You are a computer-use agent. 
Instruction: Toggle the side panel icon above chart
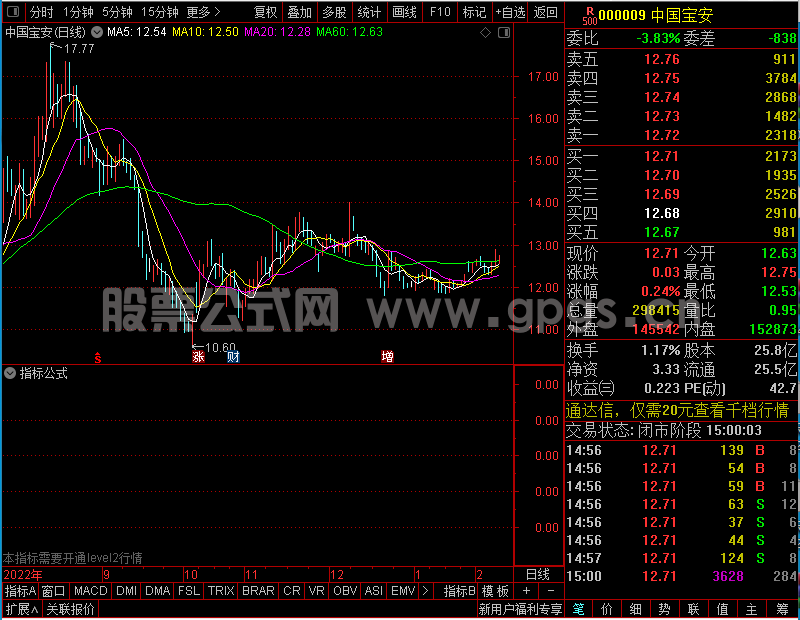[x=504, y=33]
